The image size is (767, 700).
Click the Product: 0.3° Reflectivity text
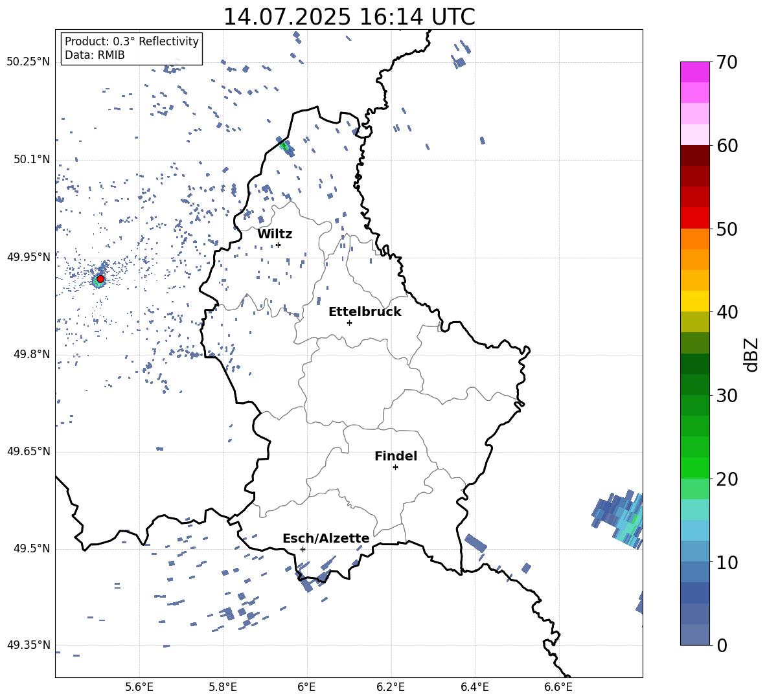(132, 41)
